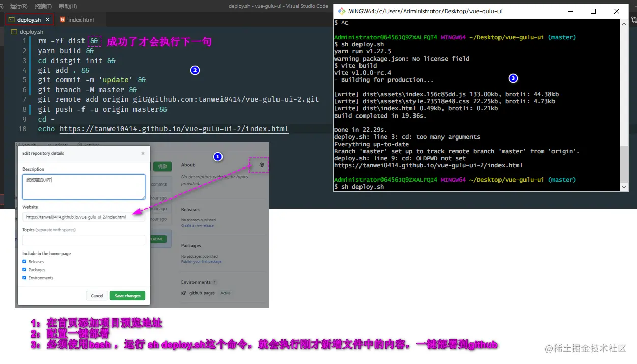Click the Save changes button
Image resolution: width=637 pixels, height=364 pixels.
coord(127,296)
